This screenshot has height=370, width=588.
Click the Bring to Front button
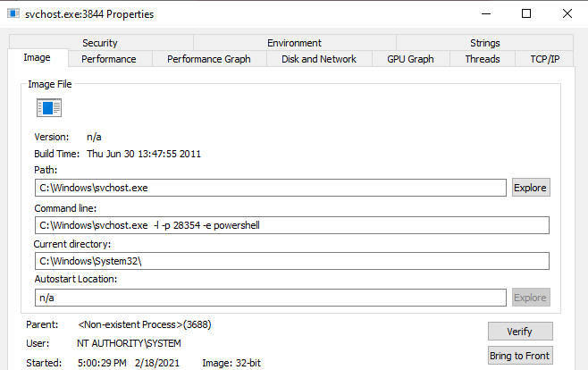pyautogui.click(x=520, y=356)
